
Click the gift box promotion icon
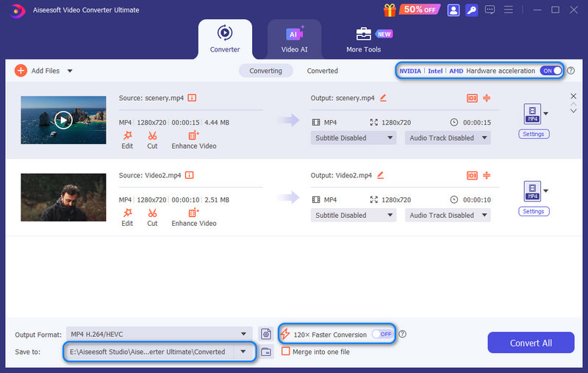click(x=390, y=10)
